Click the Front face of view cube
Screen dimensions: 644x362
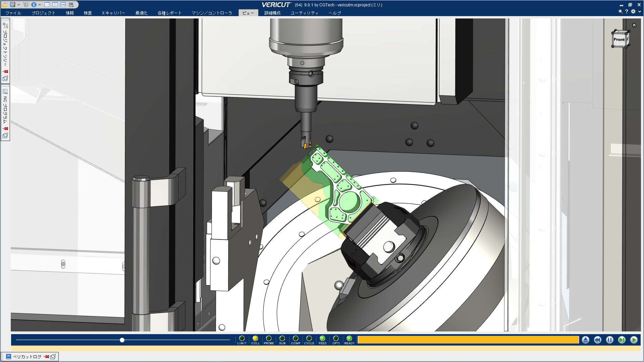619,40
